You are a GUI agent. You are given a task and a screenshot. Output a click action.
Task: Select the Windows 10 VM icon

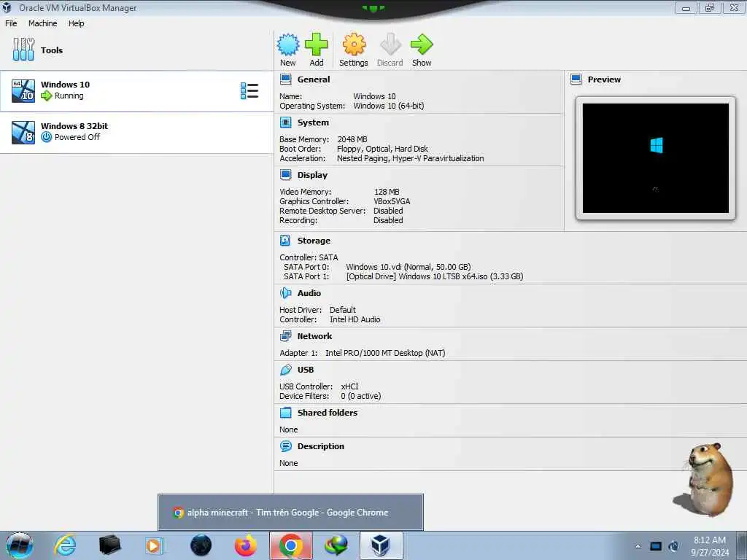(23, 91)
